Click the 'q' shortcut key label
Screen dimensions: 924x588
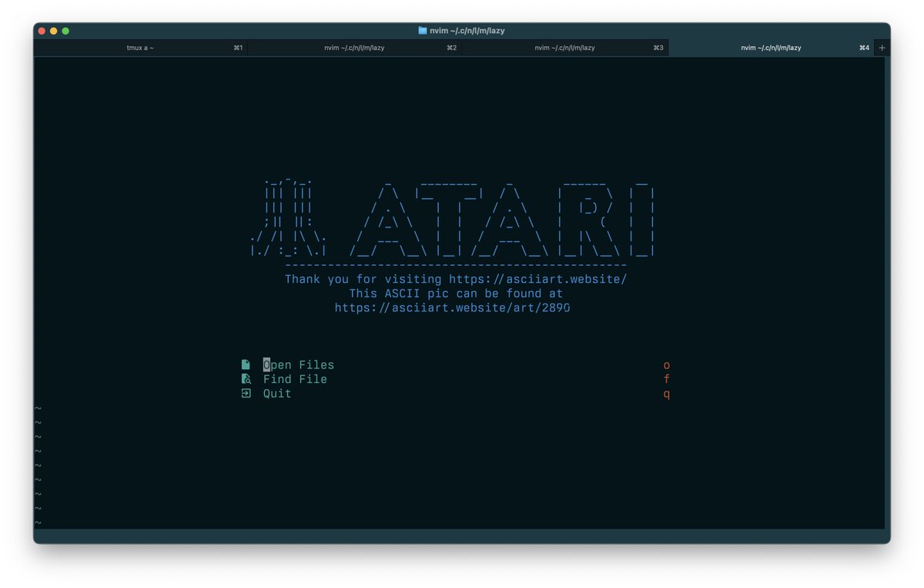(667, 394)
